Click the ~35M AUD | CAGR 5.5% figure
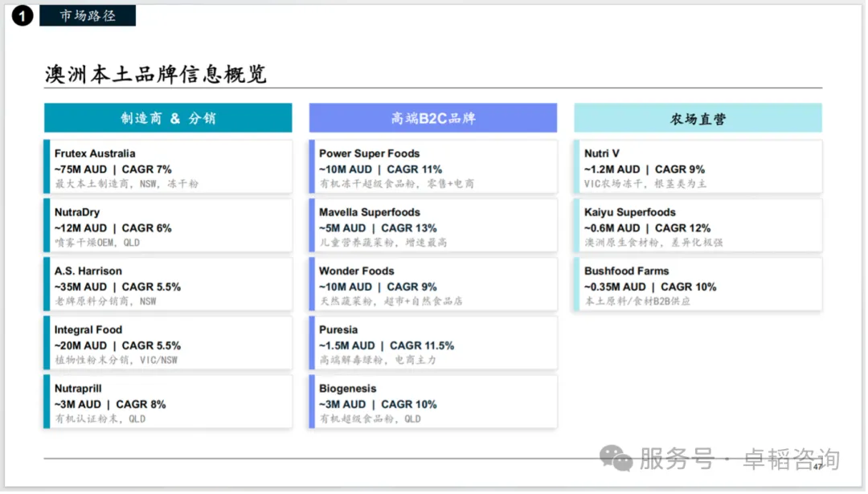 point(117,287)
